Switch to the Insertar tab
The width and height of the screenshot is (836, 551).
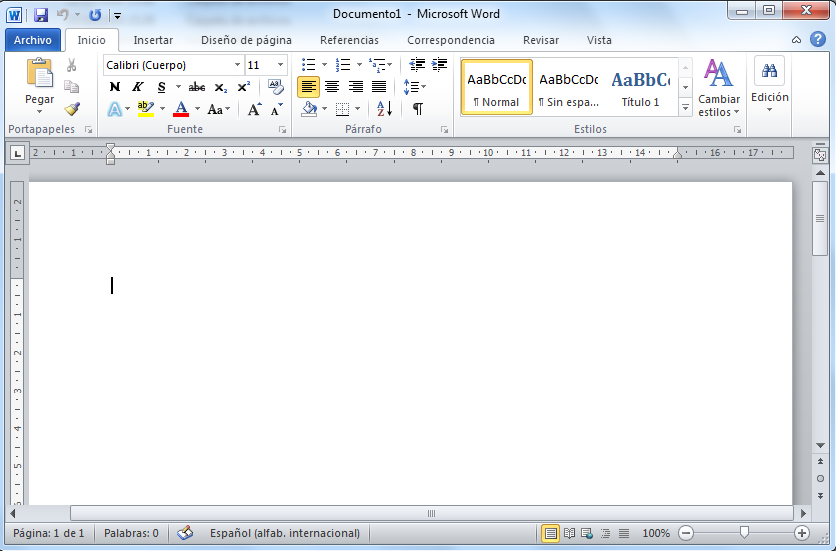coord(153,40)
